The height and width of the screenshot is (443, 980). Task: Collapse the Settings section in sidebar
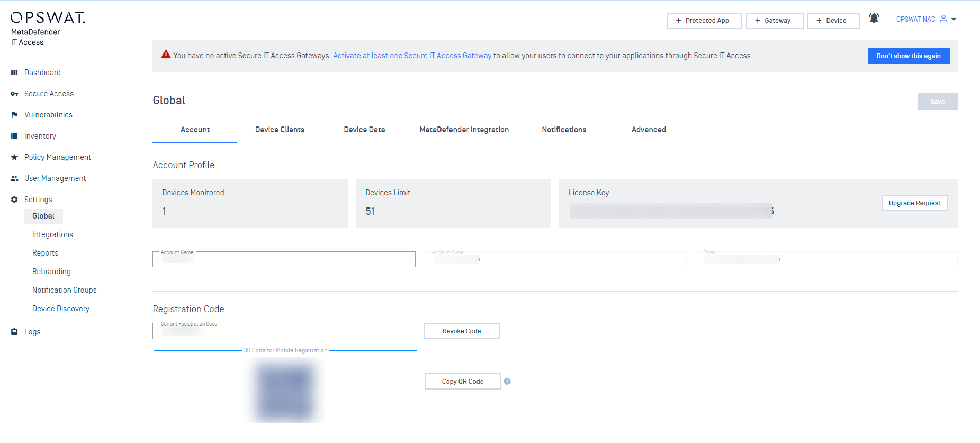point(38,200)
